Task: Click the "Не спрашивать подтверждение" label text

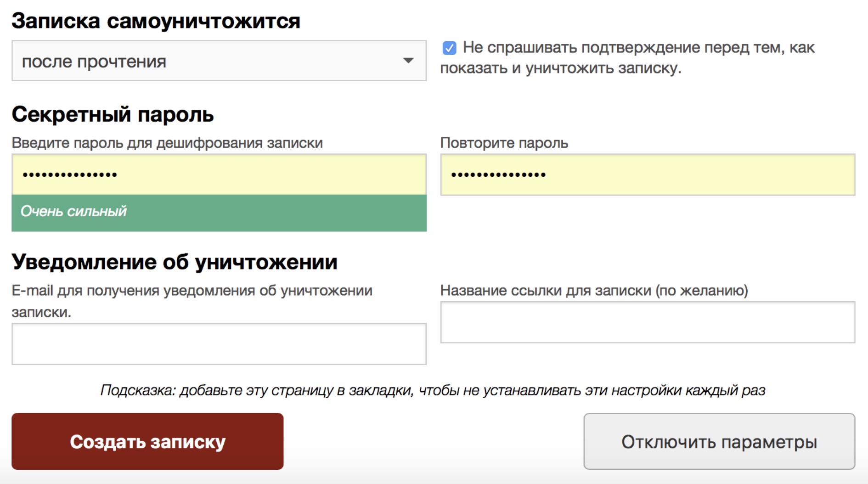Action: point(638,47)
